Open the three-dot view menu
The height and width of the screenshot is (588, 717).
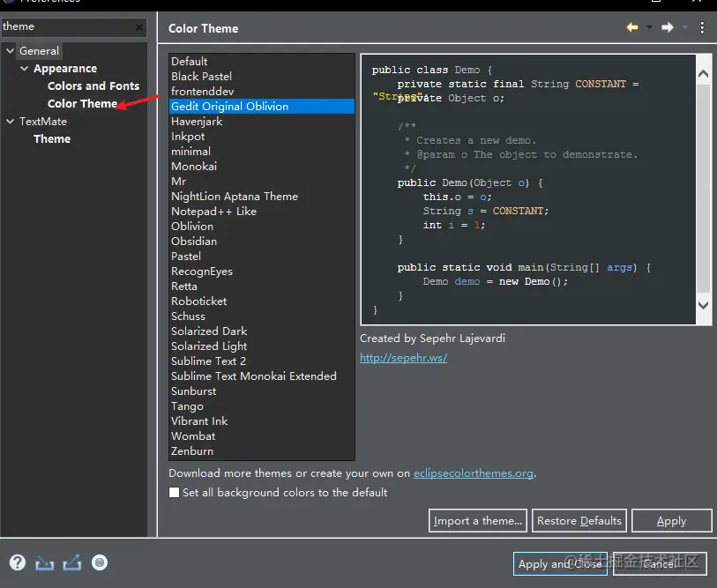click(702, 28)
